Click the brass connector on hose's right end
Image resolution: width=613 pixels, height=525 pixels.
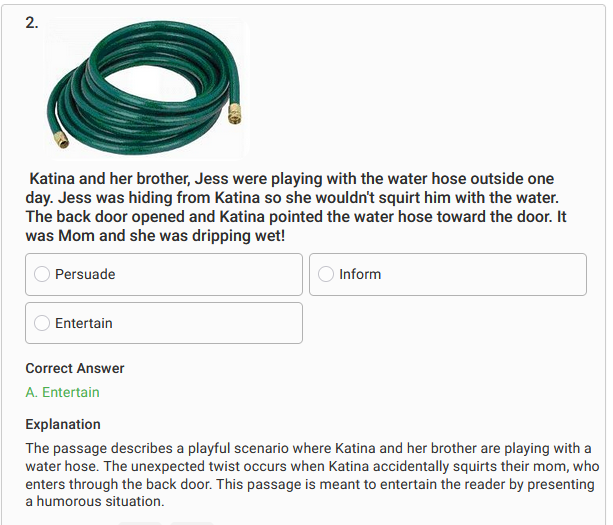click(x=235, y=114)
